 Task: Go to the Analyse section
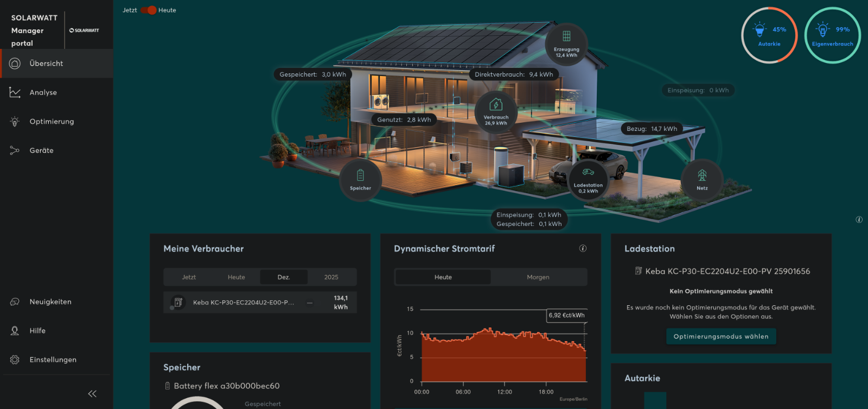pos(56,92)
